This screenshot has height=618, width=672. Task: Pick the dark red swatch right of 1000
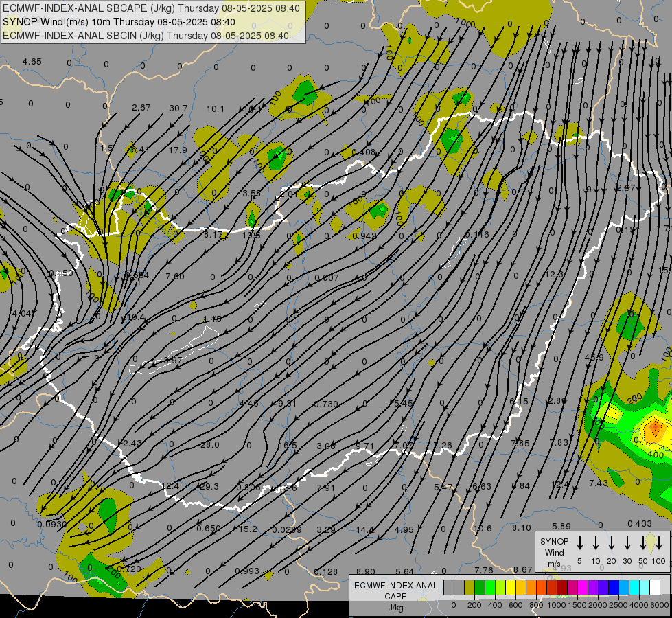(562, 588)
